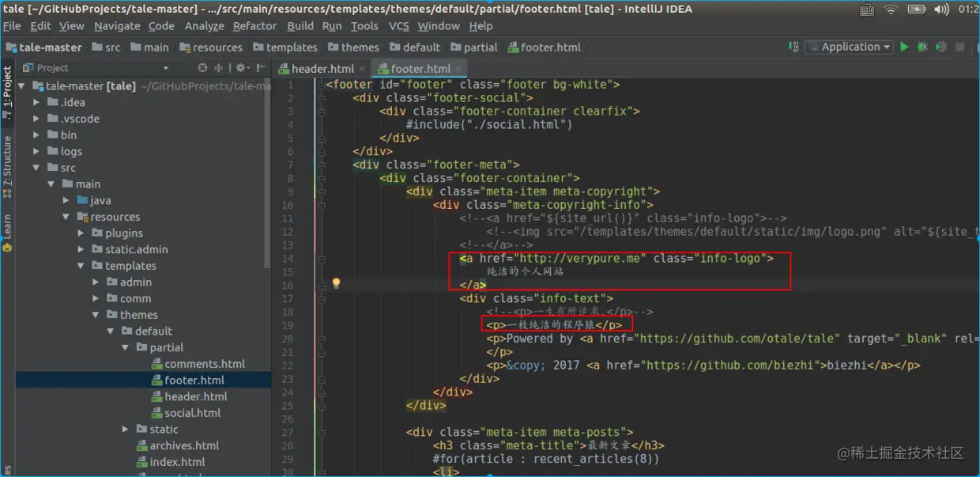Open the Wi-Fi network indicator
980x477 pixels.
tap(891, 9)
